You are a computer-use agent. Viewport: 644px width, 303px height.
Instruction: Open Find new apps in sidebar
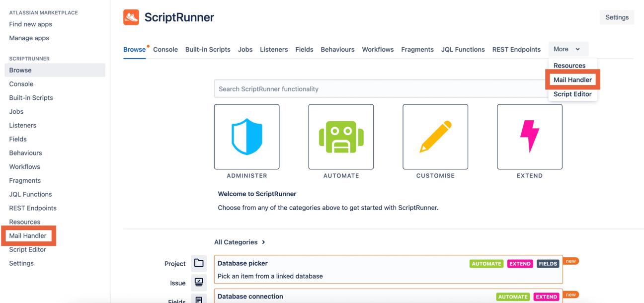(x=30, y=24)
